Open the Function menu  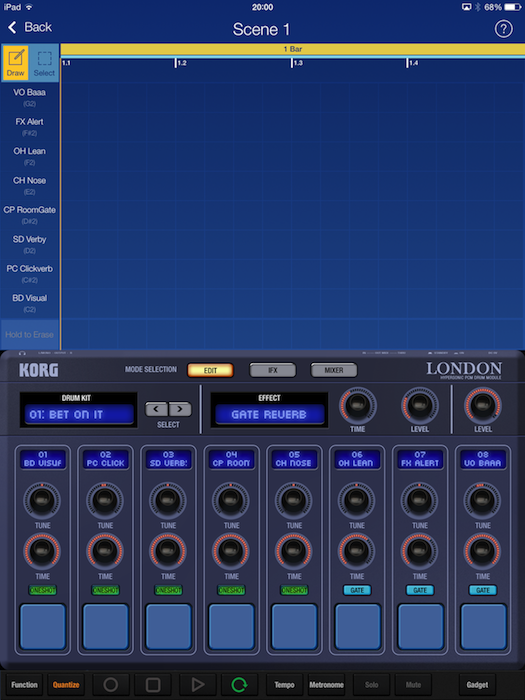pos(24,684)
